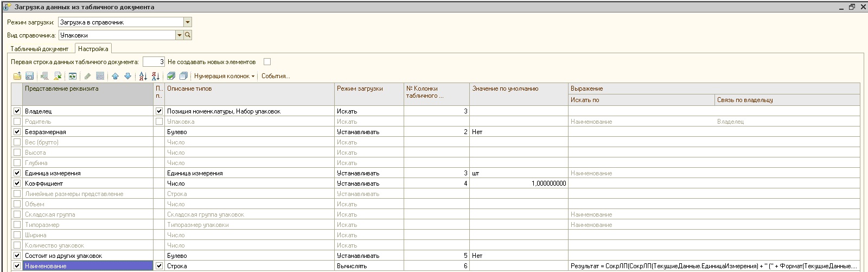Click 'Вычислять' mode in the Наименование row
The height and width of the screenshot is (272, 868).
point(369,266)
